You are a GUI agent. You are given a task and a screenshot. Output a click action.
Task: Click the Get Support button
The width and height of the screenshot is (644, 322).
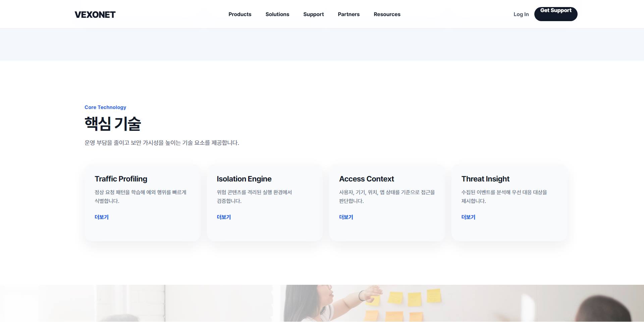[556, 14]
